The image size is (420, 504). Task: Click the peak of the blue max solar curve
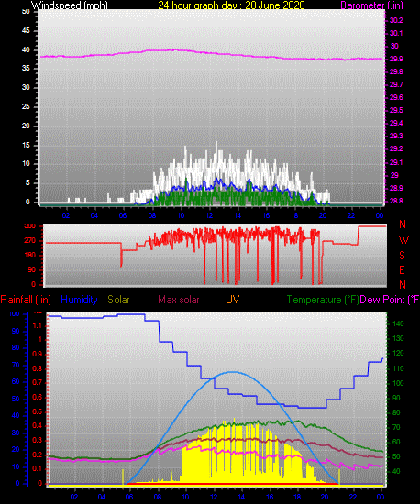(x=233, y=372)
